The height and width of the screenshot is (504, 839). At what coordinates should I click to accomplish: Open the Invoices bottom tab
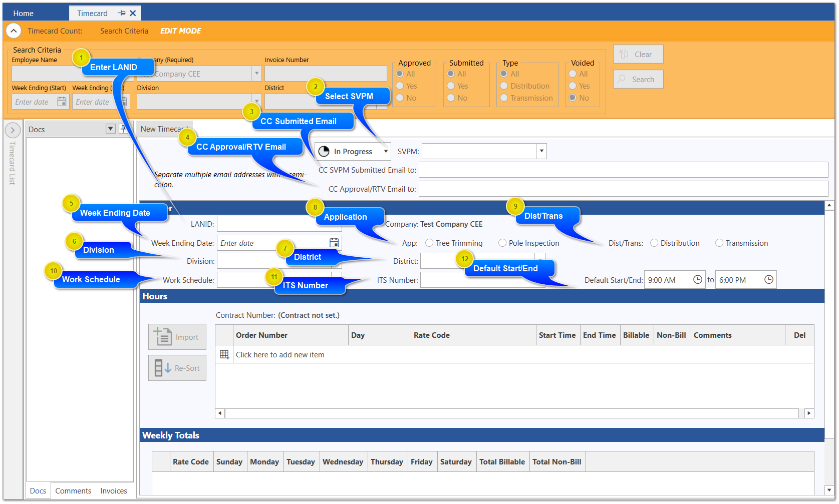pos(114,491)
